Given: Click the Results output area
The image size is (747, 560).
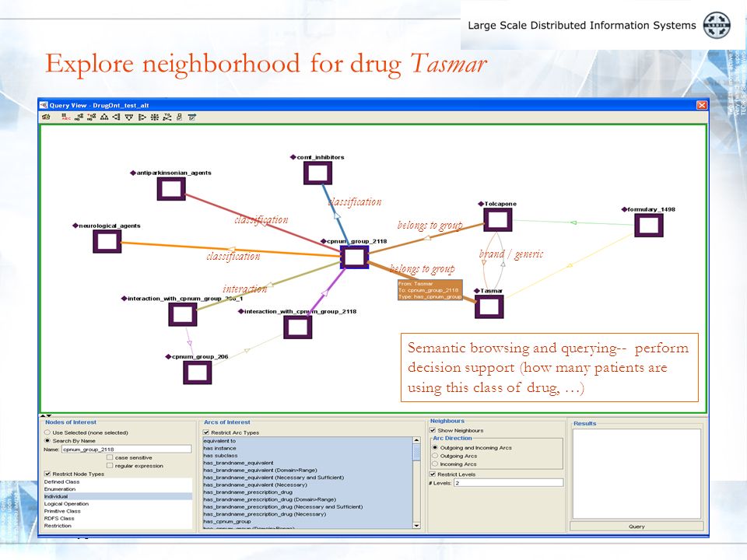Looking at the screenshot, I should (x=637, y=474).
